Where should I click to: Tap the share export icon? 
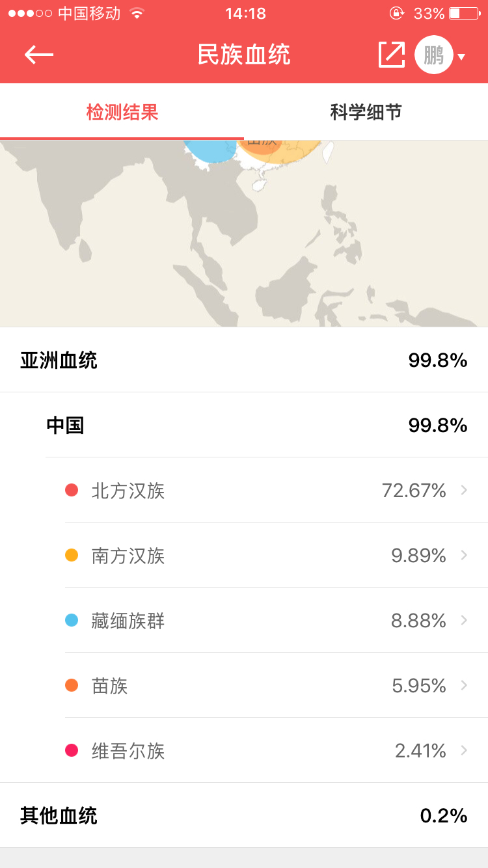(x=392, y=55)
